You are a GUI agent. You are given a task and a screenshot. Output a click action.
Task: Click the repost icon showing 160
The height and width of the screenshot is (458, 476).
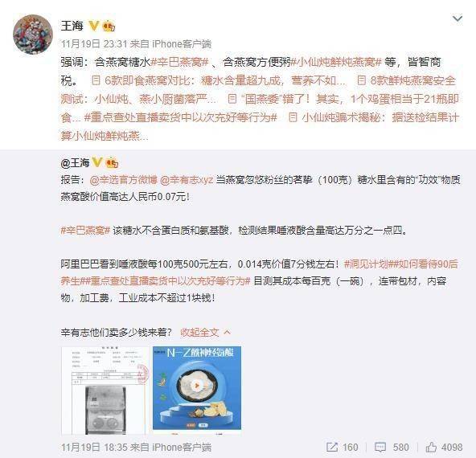pyautogui.click(x=343, y=447)
